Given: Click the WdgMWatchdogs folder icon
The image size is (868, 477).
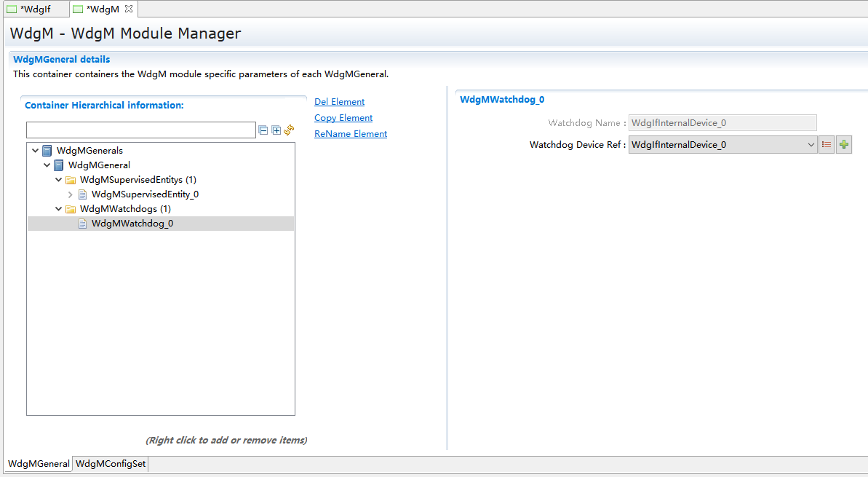Looking at the screenshot, I should pos(71,209).
